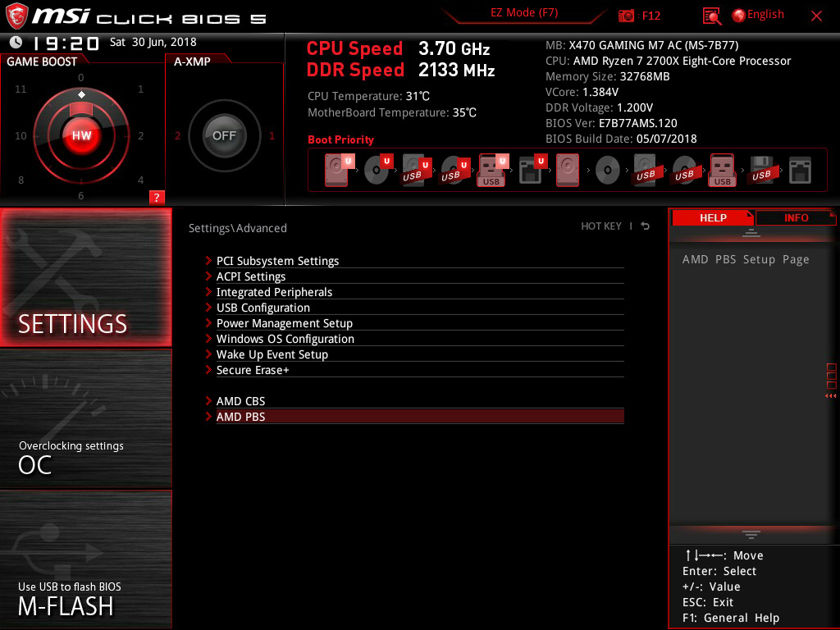Select the legacy optical disc boot device
The width and height of the screenshot is (840, 630).
point(608,171)
